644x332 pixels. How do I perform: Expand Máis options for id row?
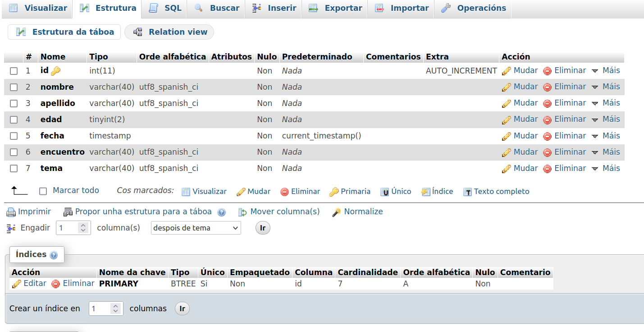[606, 70]
